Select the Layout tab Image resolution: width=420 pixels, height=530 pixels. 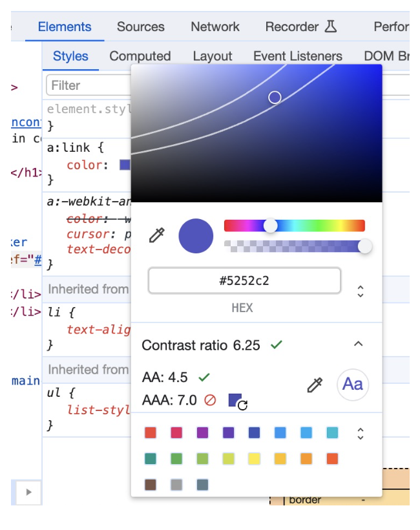tap(212, 56)
